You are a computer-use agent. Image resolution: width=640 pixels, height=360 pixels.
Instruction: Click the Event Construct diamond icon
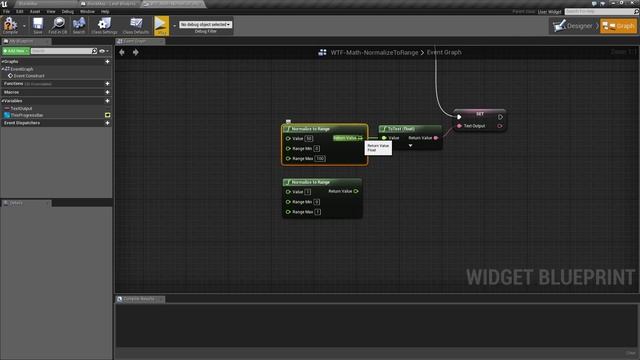point(10,76)
